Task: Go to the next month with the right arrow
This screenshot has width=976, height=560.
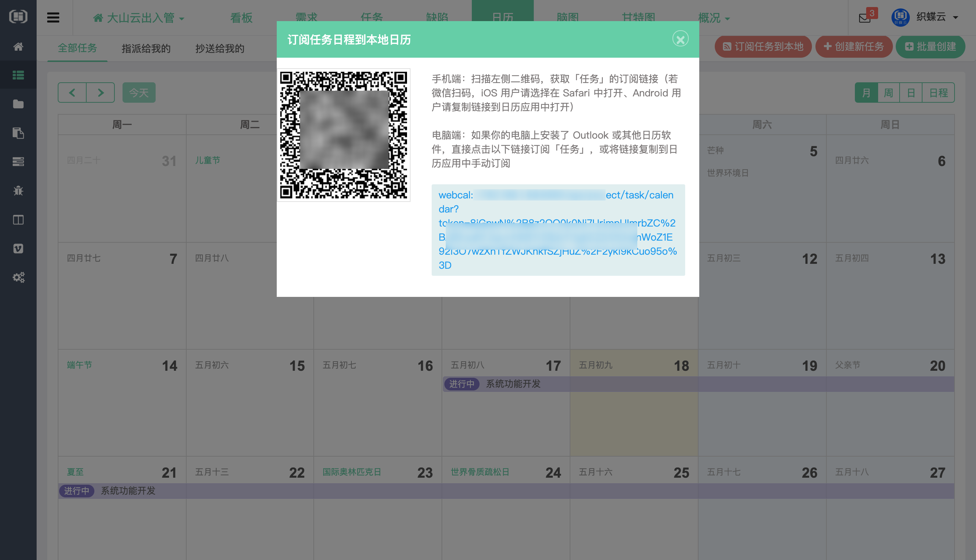Action: pyautogui.click(x=100, y=93)
